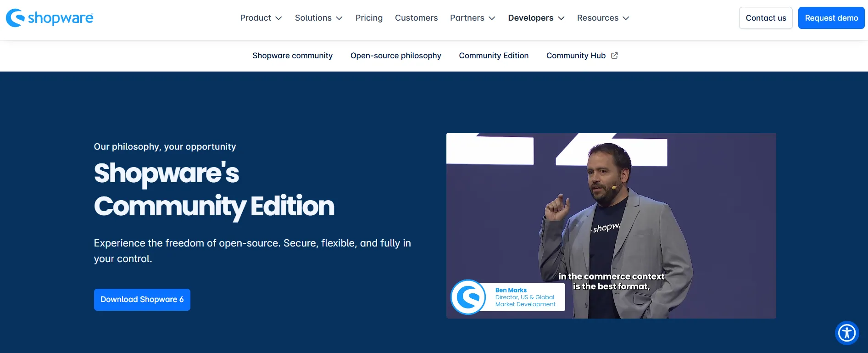Expand the Product menu chevron
This screenshot has height=353, width=868.
click(278, 18)
